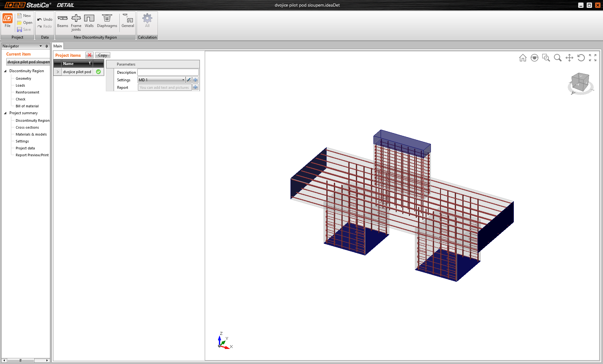Click the Copy button
Viewport: 603px width, 364px height.
click(102, 55)
